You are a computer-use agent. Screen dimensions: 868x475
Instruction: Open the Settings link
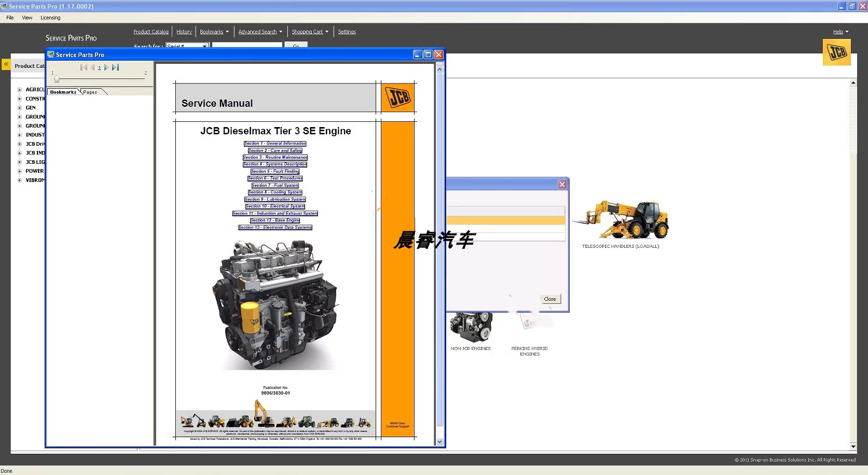point(347,32)
